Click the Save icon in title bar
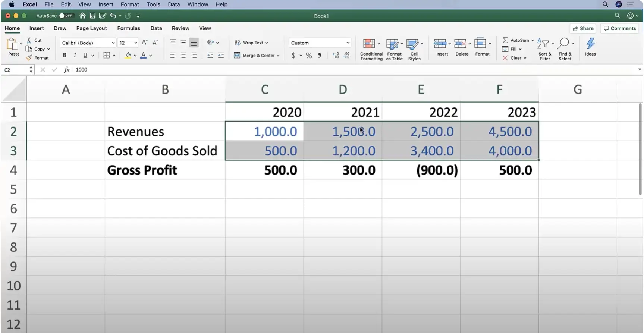Viewport: 644px width, 333px height. (x=92, y=16)
